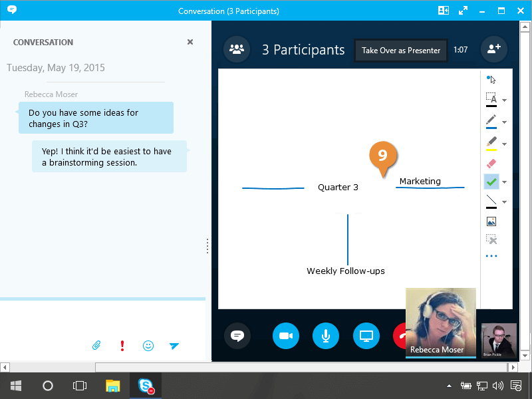
Task: Click the insert picture tool
Action: click(x=491, y=221)
